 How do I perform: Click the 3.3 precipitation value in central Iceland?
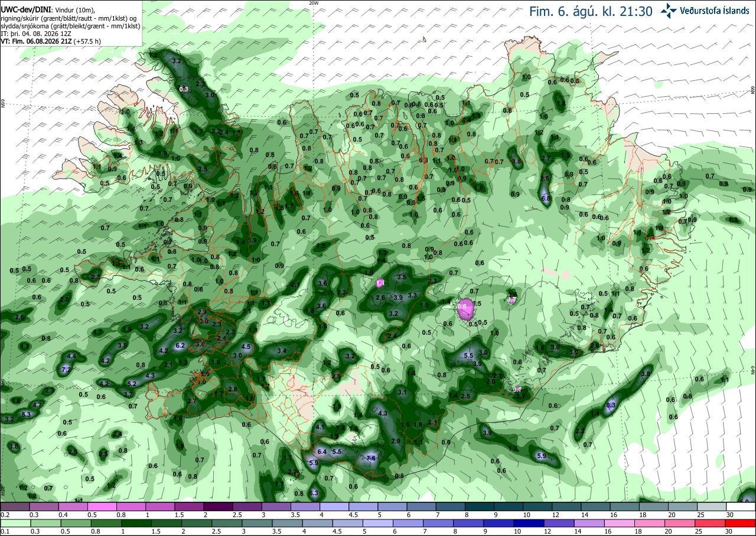[x=412, y=295]
